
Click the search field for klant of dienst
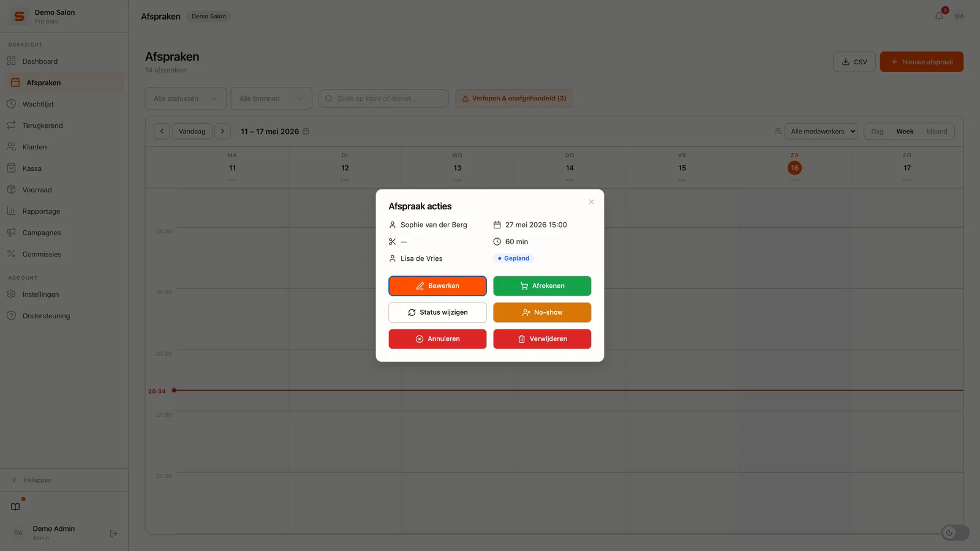[x=383, y=99]
